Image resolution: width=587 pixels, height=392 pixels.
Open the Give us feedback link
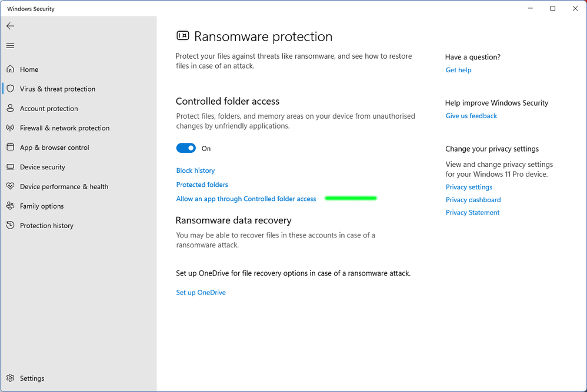coord(471,116)
